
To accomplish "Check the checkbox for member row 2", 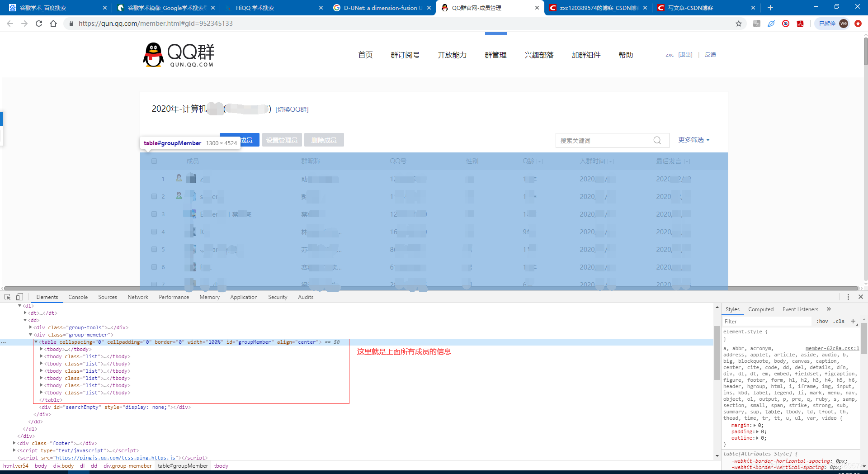I will click(x=154, y=197).
